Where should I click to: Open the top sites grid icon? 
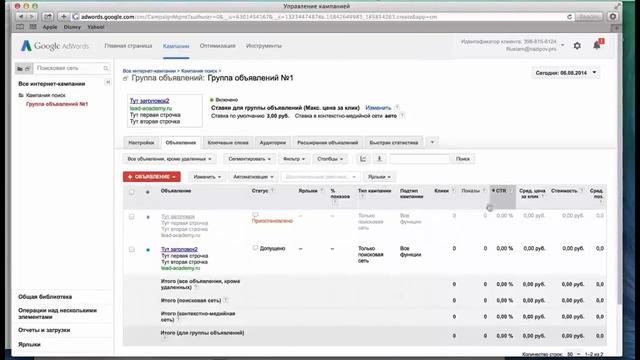click(33, 27)
